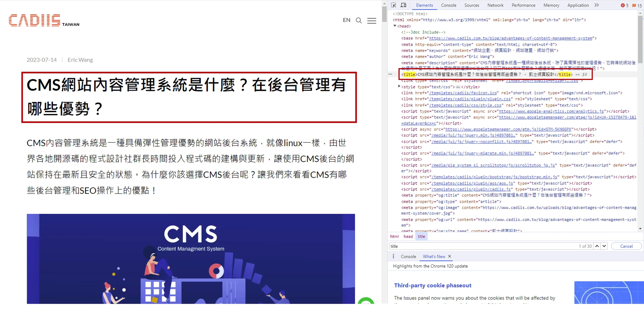The height and width of the screenshot is (318, 644).
Task: Open the jquery.min.js script link
Action: pyautogui.click(x=473, y=135)
